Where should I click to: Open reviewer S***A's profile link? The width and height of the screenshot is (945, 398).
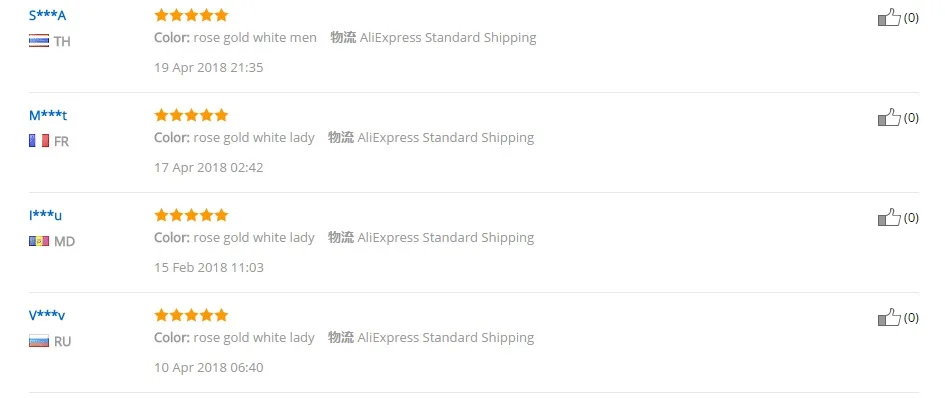tap(48, 16)
